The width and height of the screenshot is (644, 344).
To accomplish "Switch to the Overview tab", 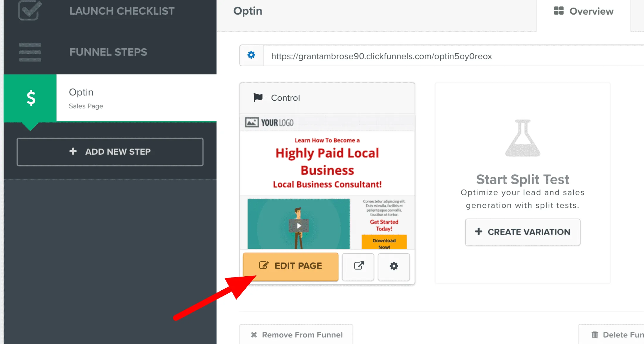I will coord(584,12).
